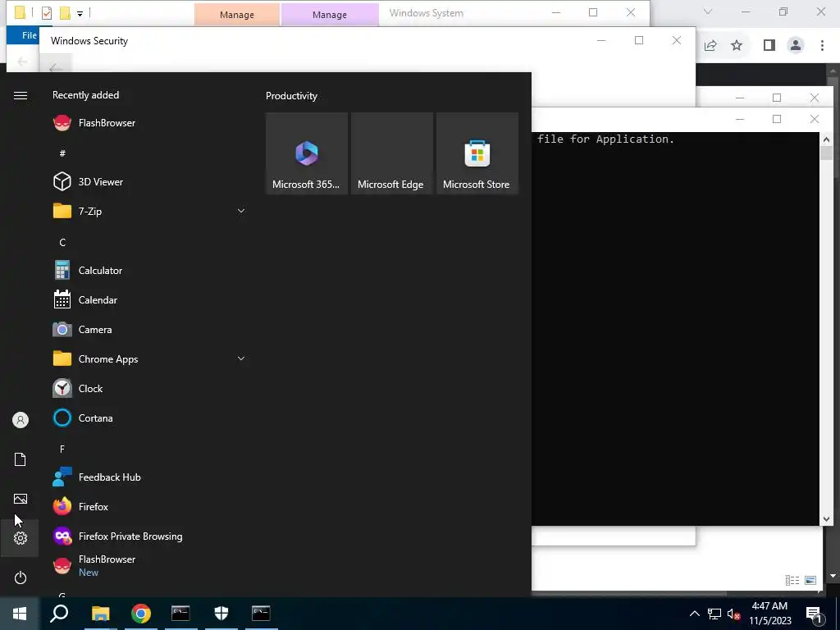
Task: Open the Microsoft Store tile
Action: tap(477, 153)
